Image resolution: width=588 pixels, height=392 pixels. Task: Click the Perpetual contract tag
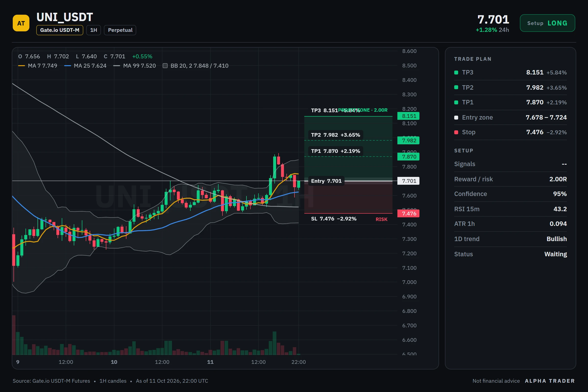(x=120, y=30)
